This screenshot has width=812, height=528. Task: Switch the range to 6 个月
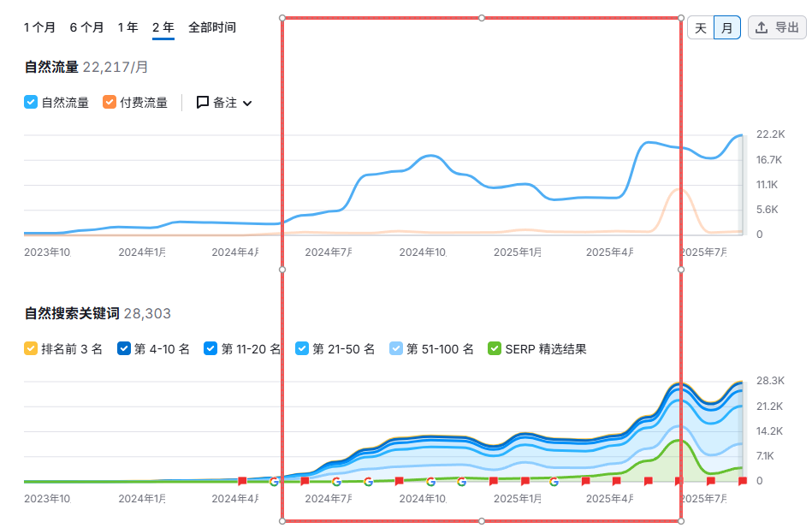pyautogui.click(x=86, y=27)
